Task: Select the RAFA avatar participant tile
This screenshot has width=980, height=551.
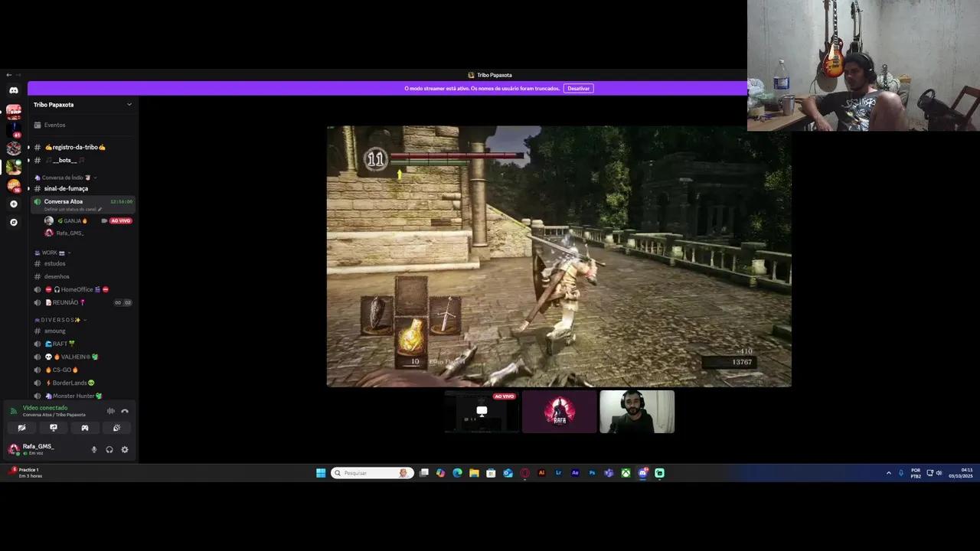Action: click(x=560, y=412)
